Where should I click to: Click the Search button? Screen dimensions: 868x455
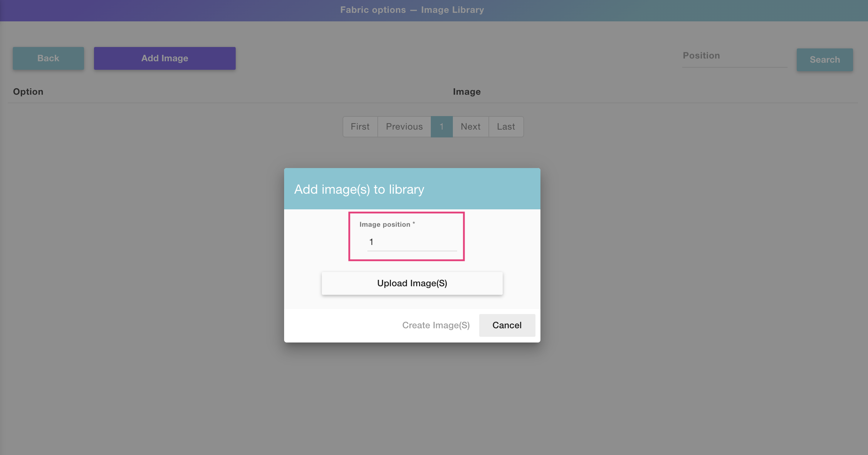pos(825,60)
